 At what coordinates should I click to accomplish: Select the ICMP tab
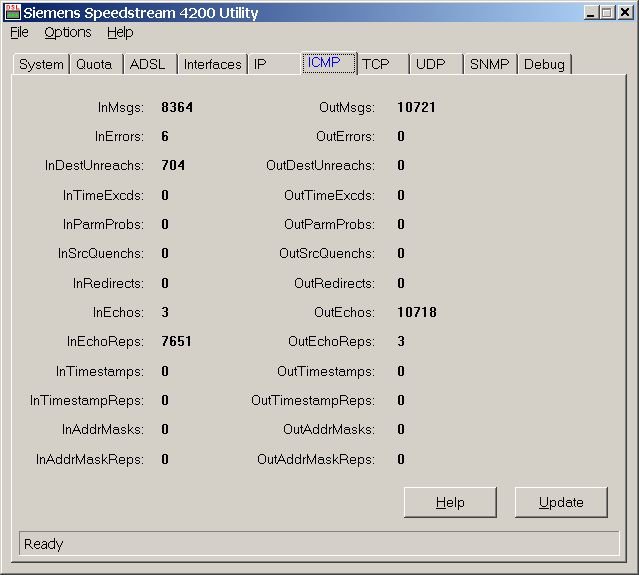(329, 63)
